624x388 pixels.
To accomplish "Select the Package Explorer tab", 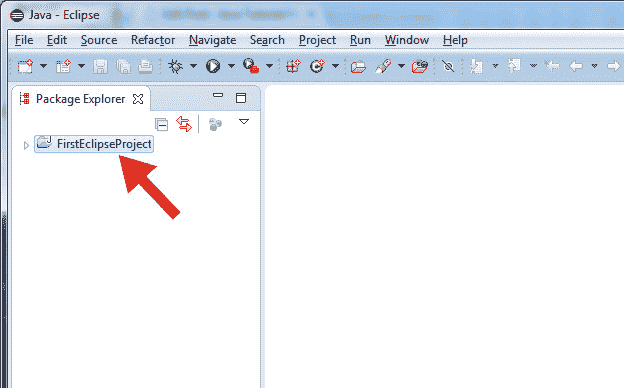I will click(80, 99).
